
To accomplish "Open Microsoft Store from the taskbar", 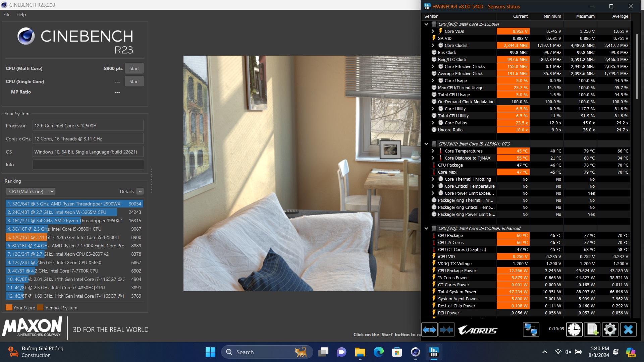I will 397,352.
